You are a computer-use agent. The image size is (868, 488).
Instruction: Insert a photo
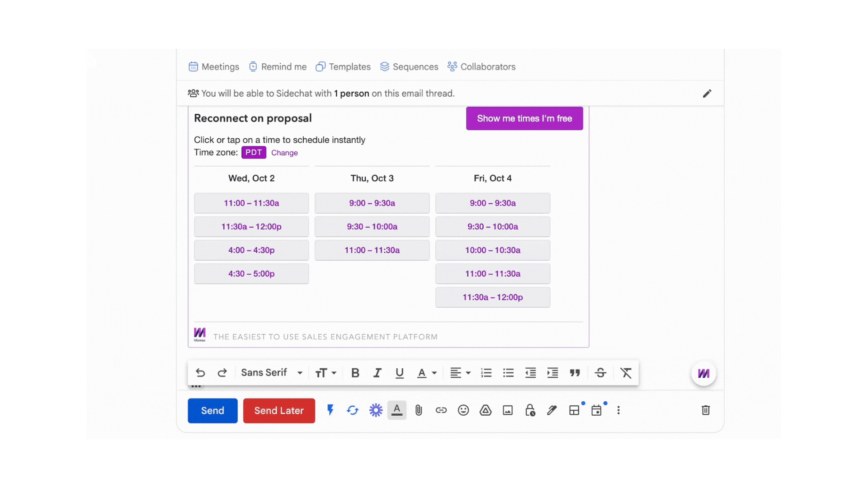pyautogui.click(x=508, y=410)
